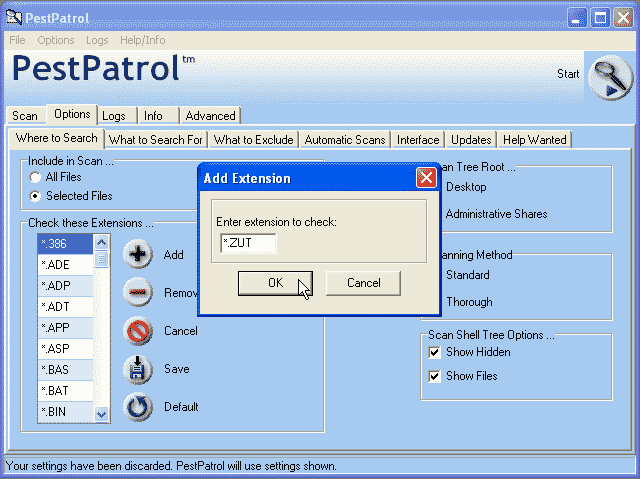Click OK in Add Extension dialog
The width and height of the screenshot is (640, 479).
(276, 283)
